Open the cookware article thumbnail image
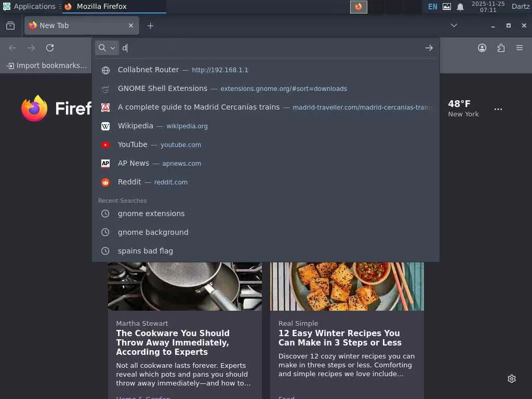 pyautogui.click(x=185, y=286)
